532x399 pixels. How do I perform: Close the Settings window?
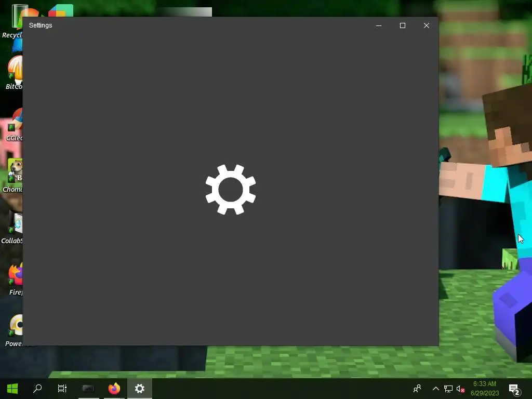coord(427,25)
